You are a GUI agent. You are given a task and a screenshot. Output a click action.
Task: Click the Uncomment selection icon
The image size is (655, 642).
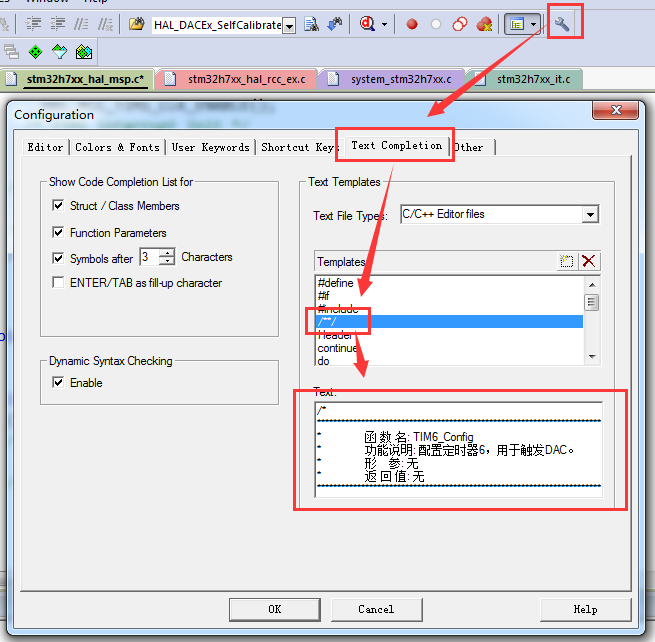[x=105, y=24]
